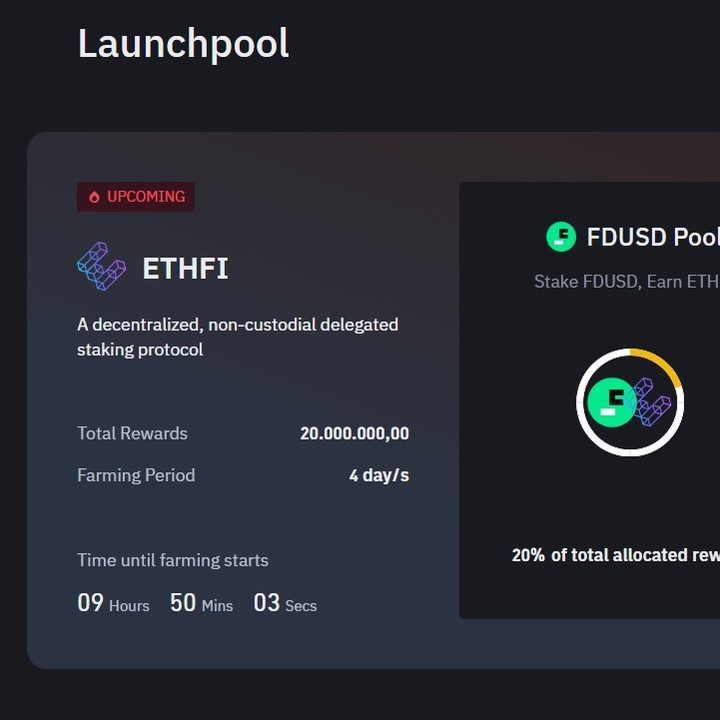The width and height of the screenshot is (720, 720).
Task: Click the Launchpool page heading
Action: point(183,44)
